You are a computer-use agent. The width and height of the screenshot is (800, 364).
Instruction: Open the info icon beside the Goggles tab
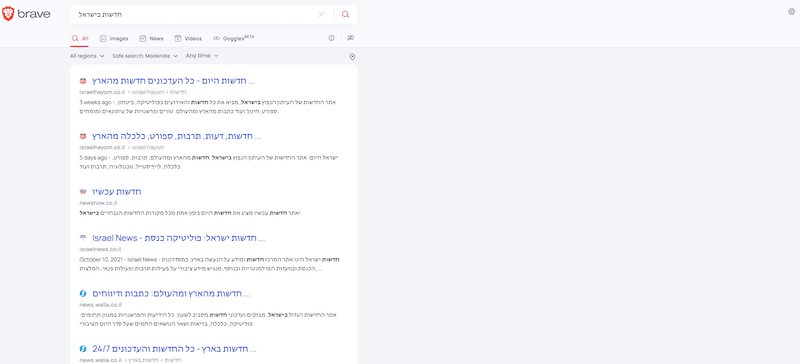click(x=331, y=38)
